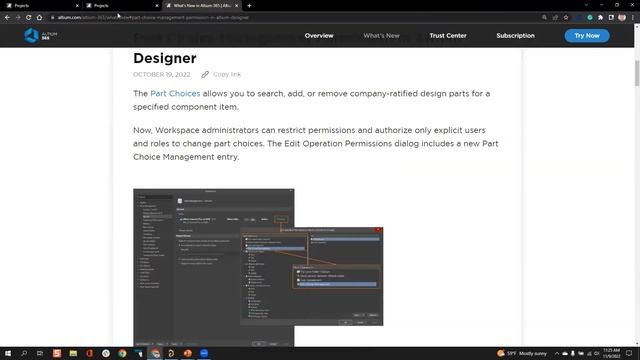Click the page vertical scrollbar thumb
640x360 pixels.
(x=637, y=73)
